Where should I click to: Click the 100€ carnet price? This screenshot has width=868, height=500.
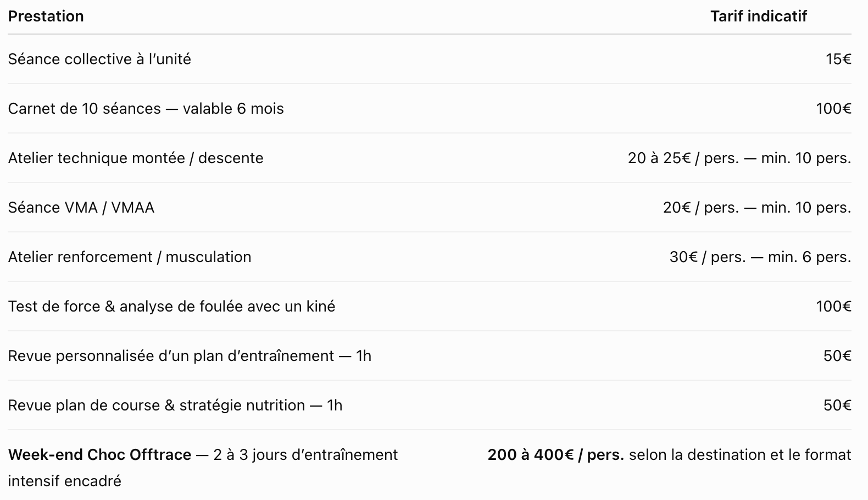(x=833, y=109)
